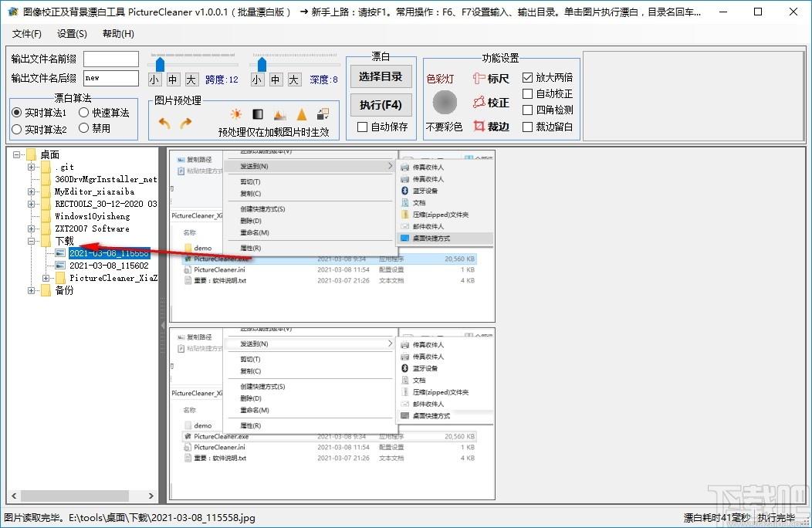Select 实时算法1 bleaching algorithm
This screenshot has height=528, width=812.
(x=39, y=113)
